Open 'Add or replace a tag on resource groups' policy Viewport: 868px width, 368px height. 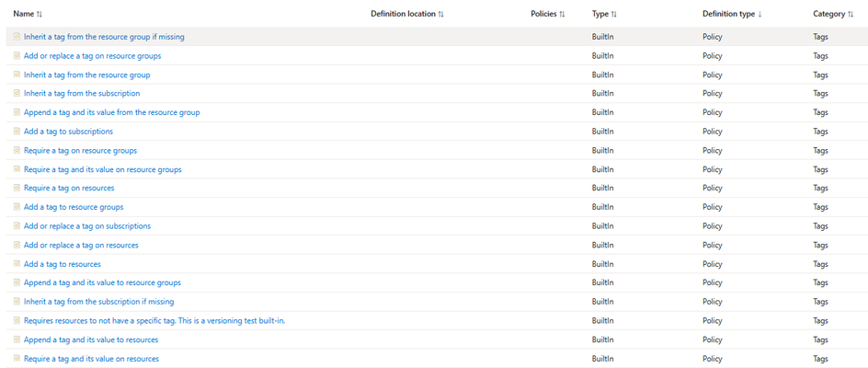93,56
